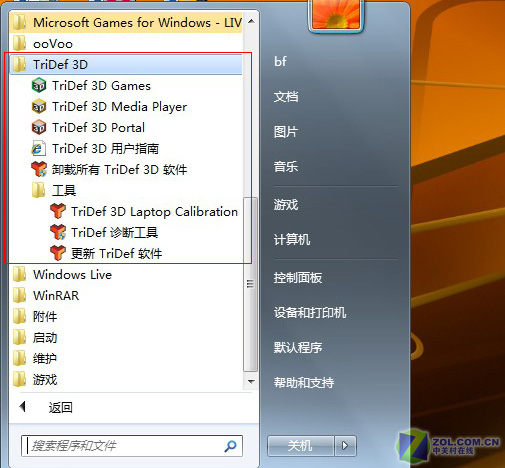This screenshot has width=505, height=468.
Task: Click the 附件 folder icon
Action: (x=19, y=316)
